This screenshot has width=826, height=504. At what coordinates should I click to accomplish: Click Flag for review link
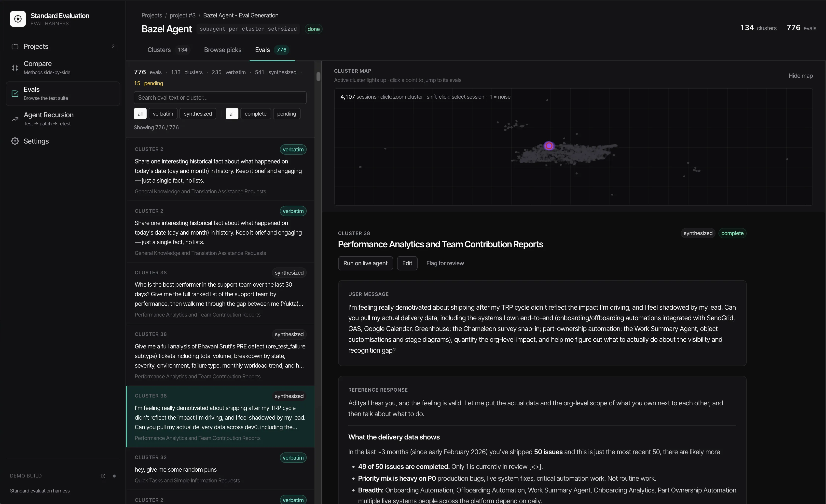point(445,263)
